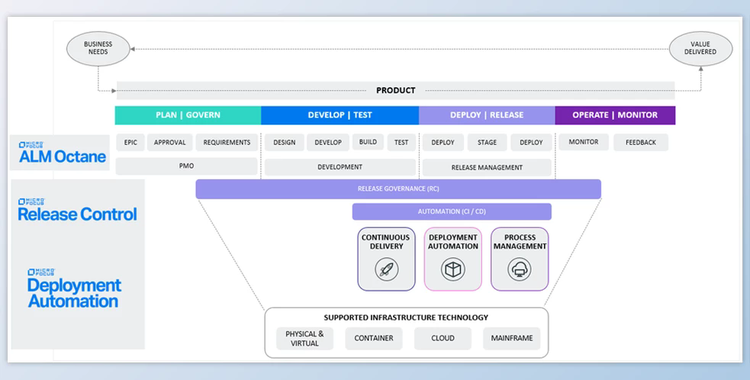Click the cube icon under Deployment Automation card

click(x=452, y=269)
